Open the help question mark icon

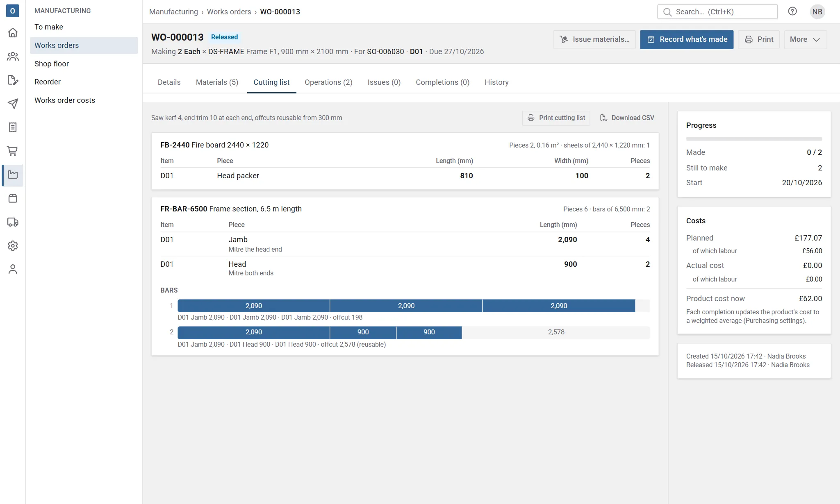coord(792,11)
